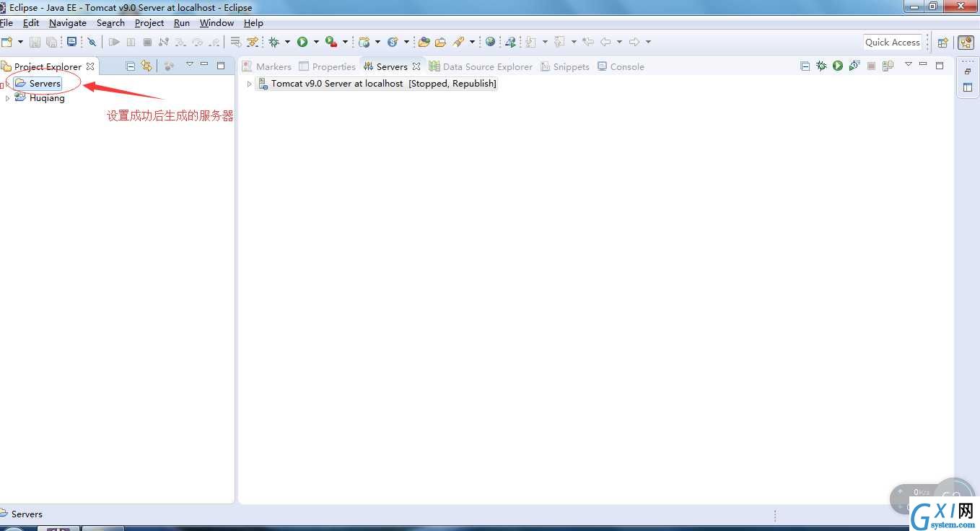Click the Suspend debug icon
The height and width of the screenshot is (531, 980).
pyautogui.click(x=131, y=42)
